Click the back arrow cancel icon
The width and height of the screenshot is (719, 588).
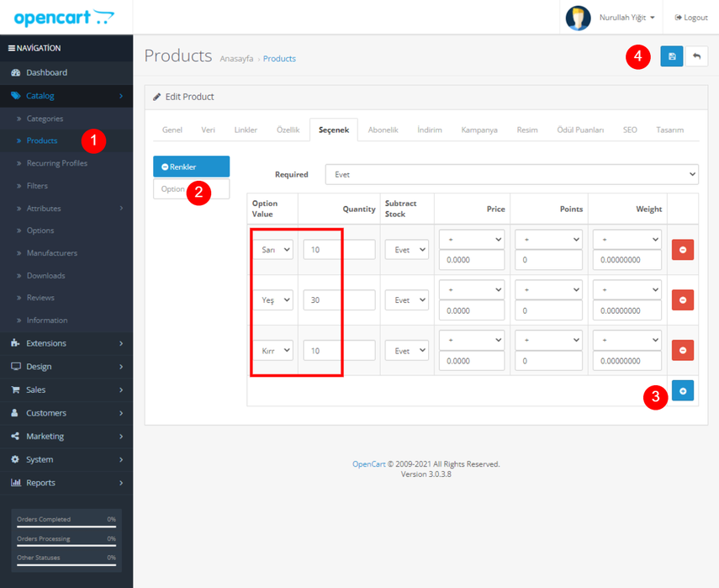[696, 56]
